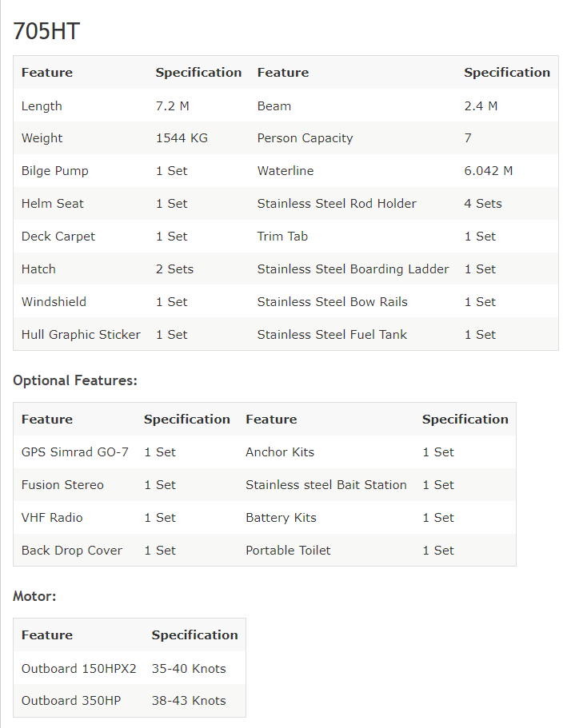Screen dimensions: 575x728
Task: Click the Optional Features heading
Action: pyautogui.click(x=75, y=380)
